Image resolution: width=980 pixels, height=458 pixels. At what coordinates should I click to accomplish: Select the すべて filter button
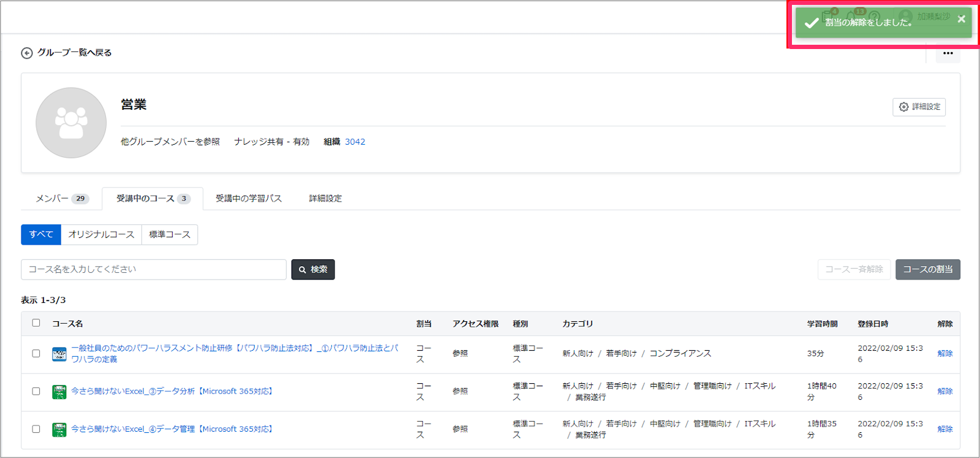41,234
